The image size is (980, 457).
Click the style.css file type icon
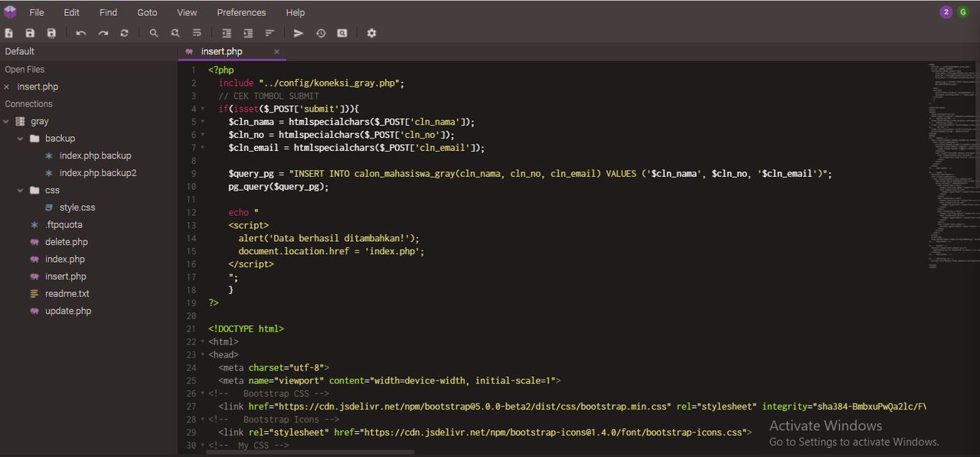tap(50, 207)
